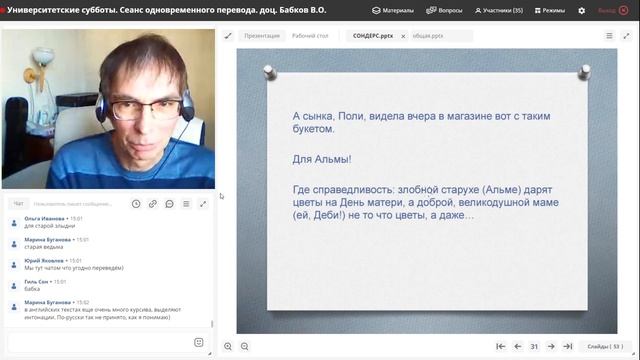Click the presenter video feed
The image size is (640, 360).
point(108,109)
